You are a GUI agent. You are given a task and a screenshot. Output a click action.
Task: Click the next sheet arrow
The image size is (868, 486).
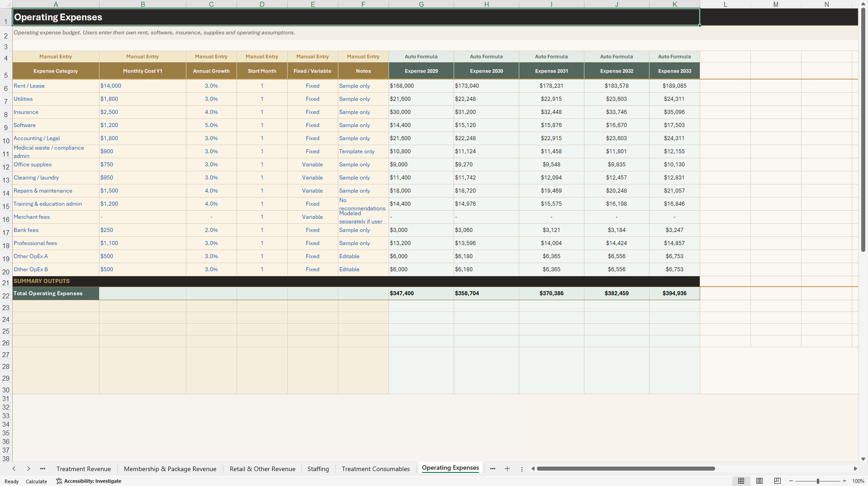28,469
